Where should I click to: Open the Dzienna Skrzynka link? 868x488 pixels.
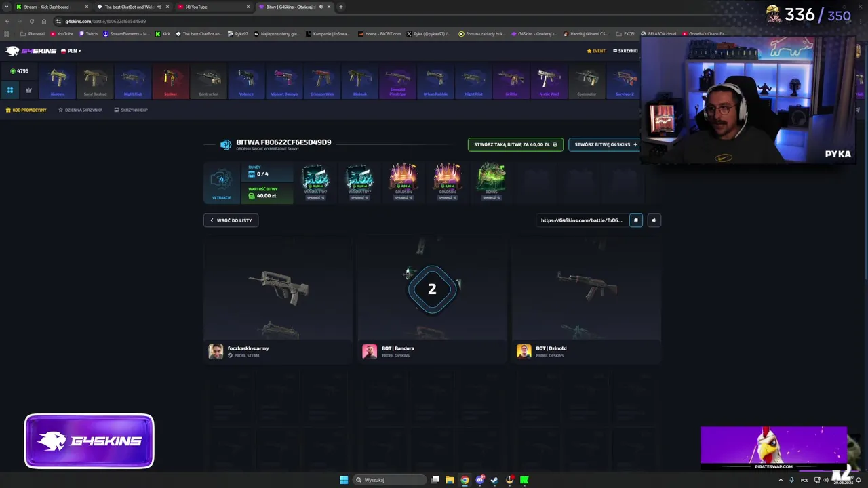pyautogui.click(x=80, y=110)
